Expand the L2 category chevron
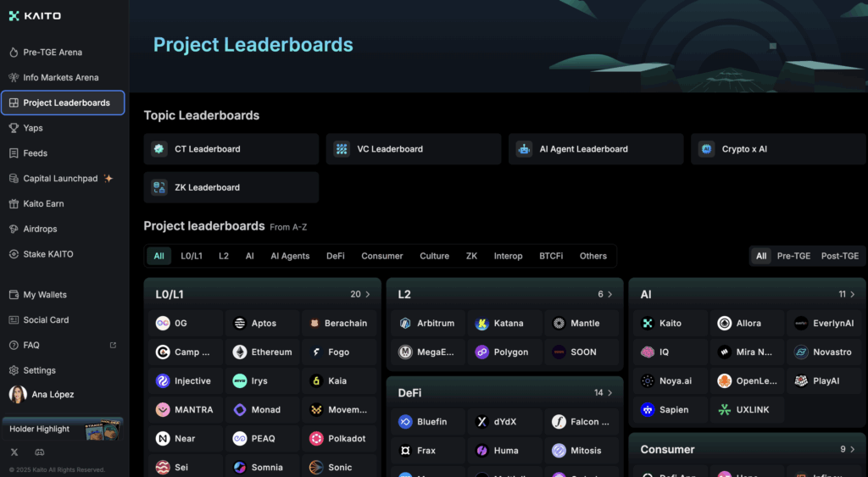Screen dimensions: 868x477 [x=610, y=295]
